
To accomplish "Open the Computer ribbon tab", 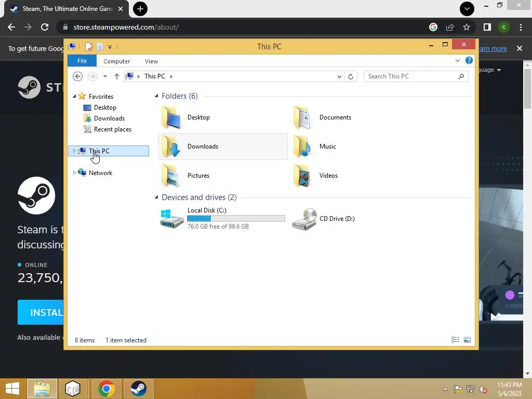I will point(117,61).
